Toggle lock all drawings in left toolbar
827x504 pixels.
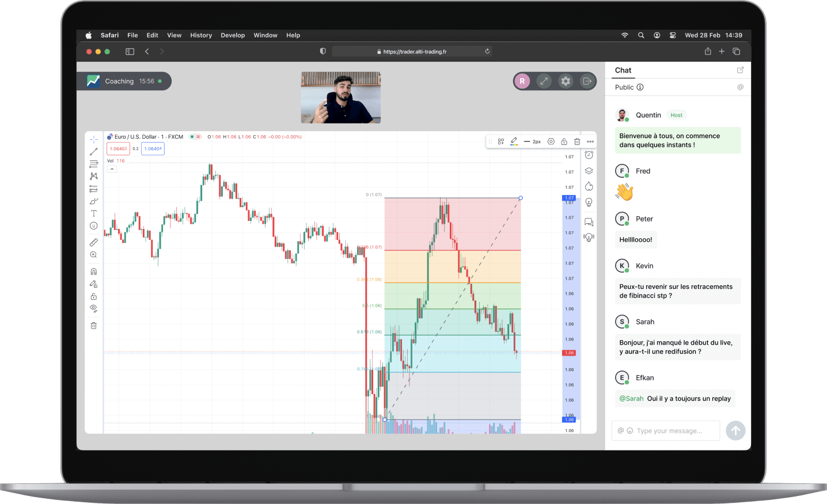pyautogui.click(x=93, y=296)
